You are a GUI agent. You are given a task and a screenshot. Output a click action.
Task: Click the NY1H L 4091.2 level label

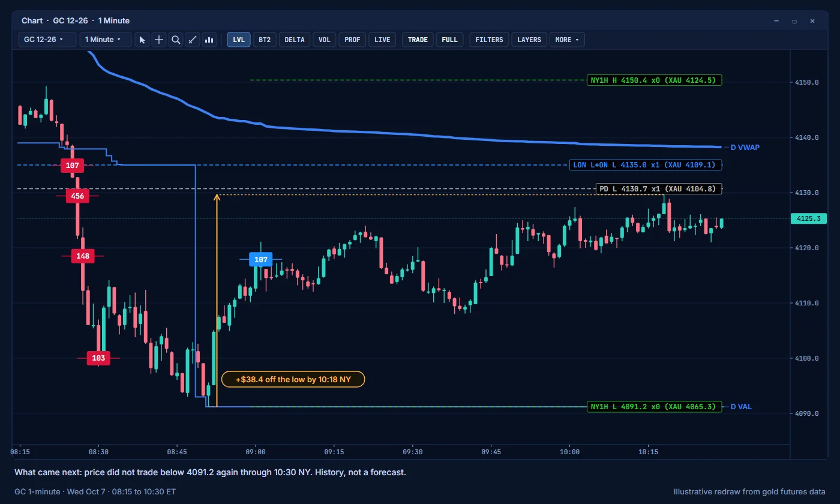tap(655, 407)
